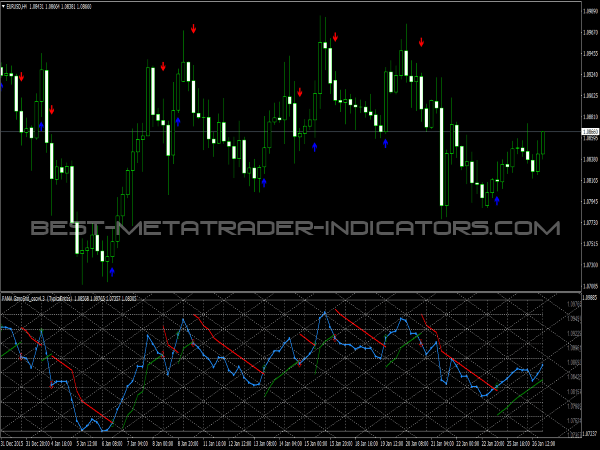Screen dimensions: 600x450
Task: Select the rightmost blue buy arrow
Action: 497,201
